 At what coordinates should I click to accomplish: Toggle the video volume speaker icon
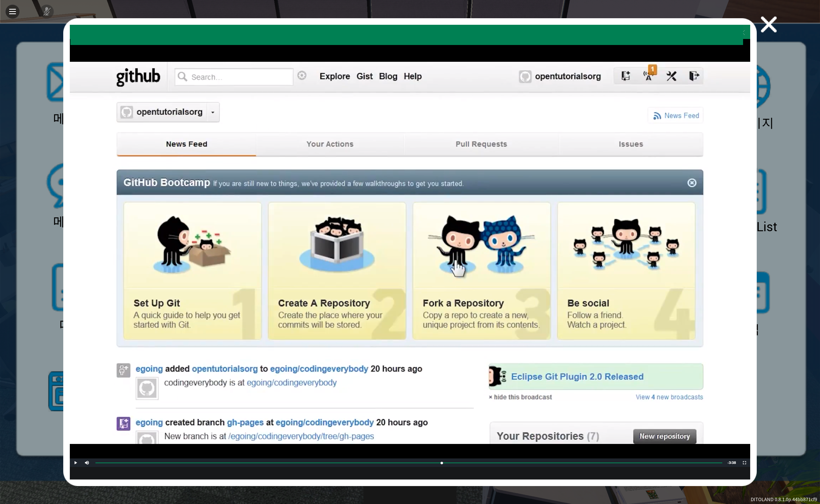87,463
